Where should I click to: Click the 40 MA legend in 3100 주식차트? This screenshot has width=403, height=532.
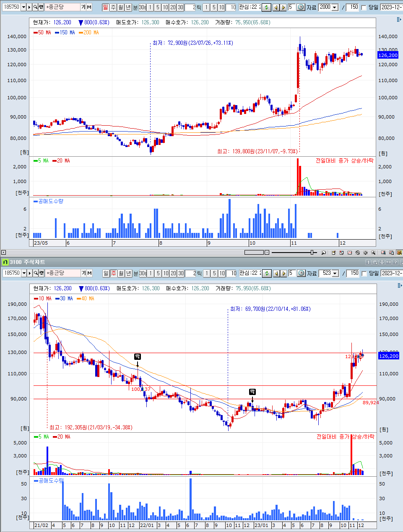(x=86, y=298)
